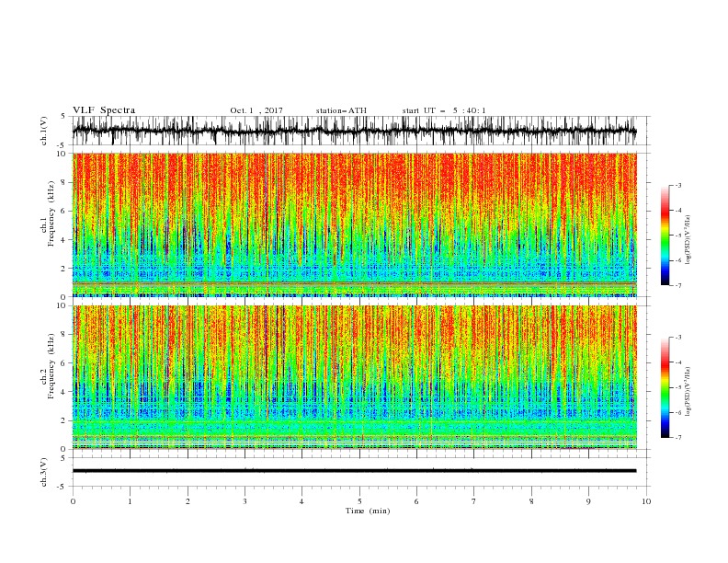This screenshot has height=563, width=728.
Task: Click time axis tick label '8'
Action: [x=531, y=501]
